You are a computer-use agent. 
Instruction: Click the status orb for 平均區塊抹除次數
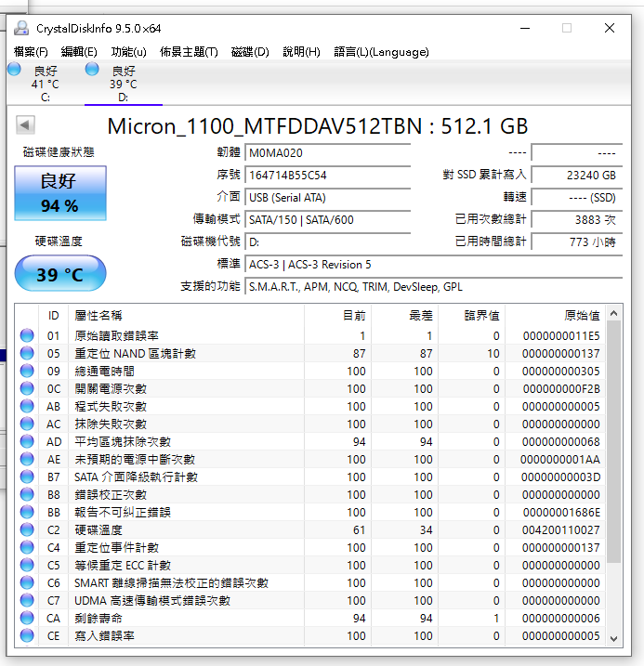(x=27, y=442)
